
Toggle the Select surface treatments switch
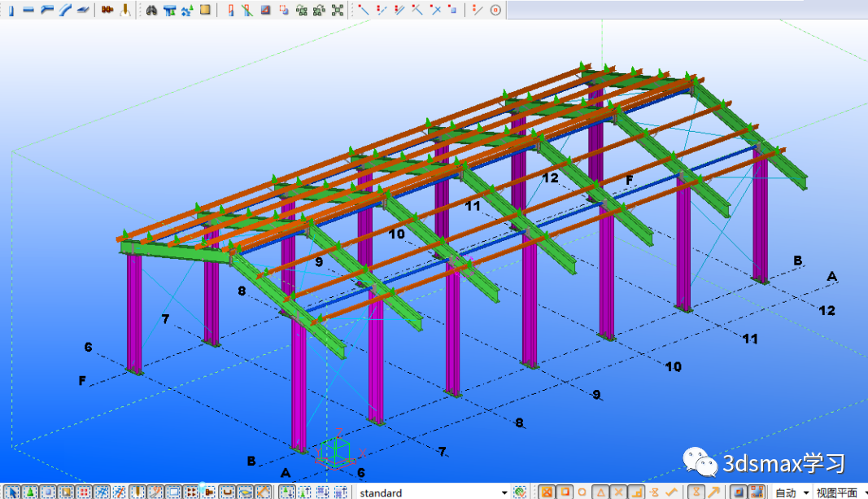click(x=66, y=492)
